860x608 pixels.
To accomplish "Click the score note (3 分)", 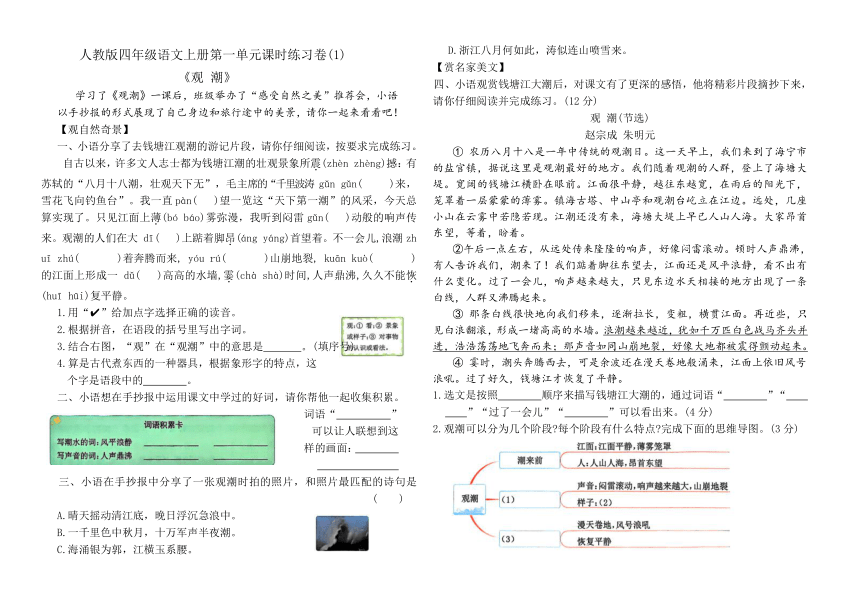I will (783, 429).
